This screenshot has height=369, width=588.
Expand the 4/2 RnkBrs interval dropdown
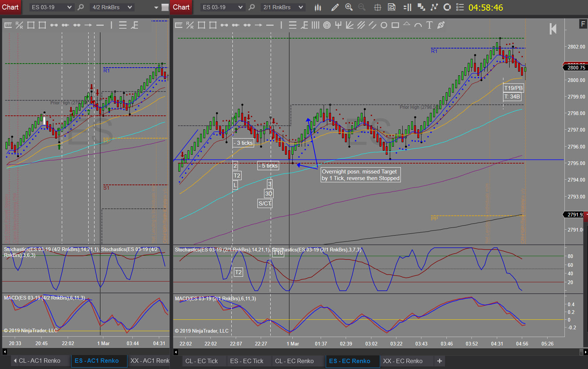point(112,7)
